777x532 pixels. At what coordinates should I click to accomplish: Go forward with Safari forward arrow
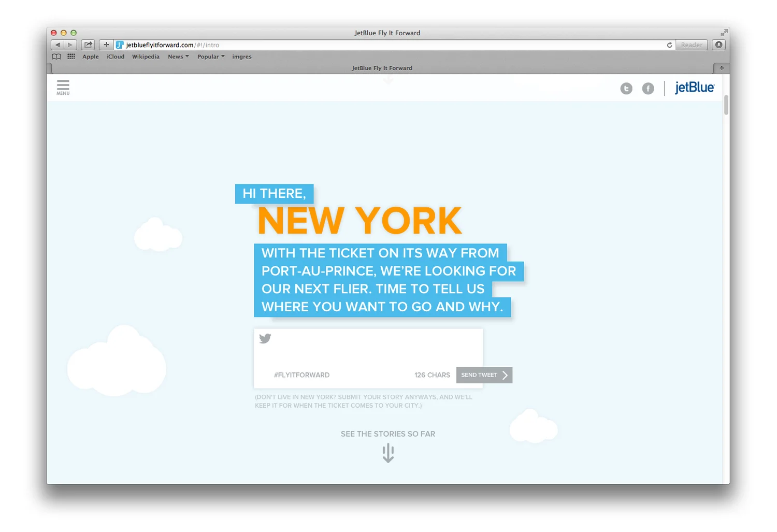coord(70,45)
